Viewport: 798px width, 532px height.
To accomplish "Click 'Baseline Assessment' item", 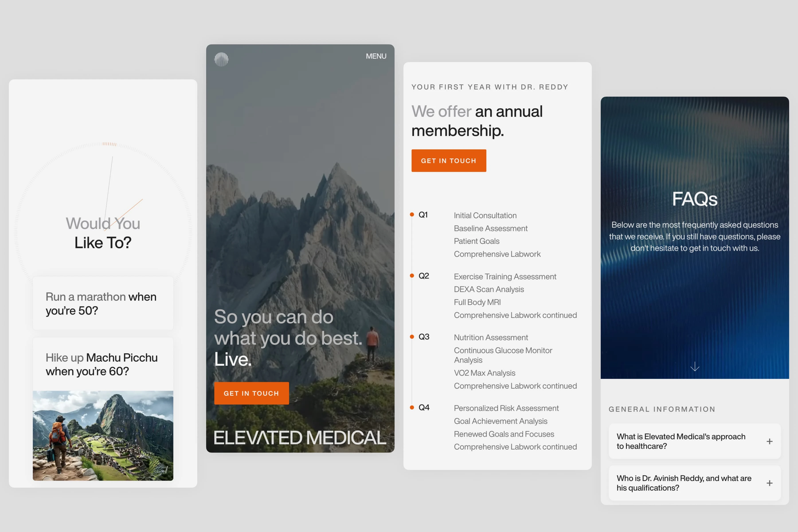I will [491, 228].
